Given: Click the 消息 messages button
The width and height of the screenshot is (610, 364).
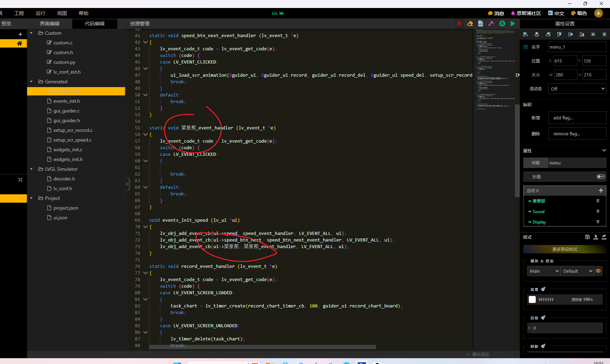Looking at the screenshot, I should pyautogui.click(x=496, y=13).
